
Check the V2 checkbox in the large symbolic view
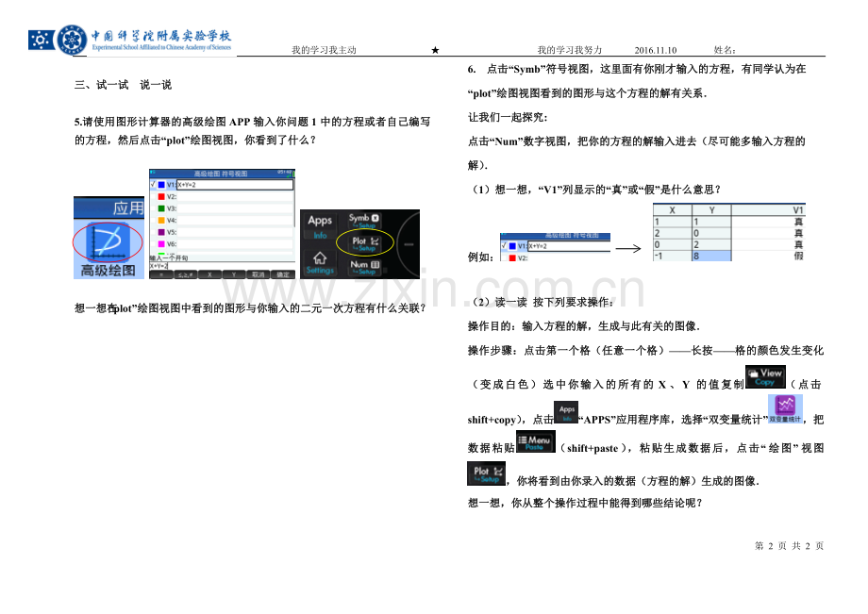point(153,196)
